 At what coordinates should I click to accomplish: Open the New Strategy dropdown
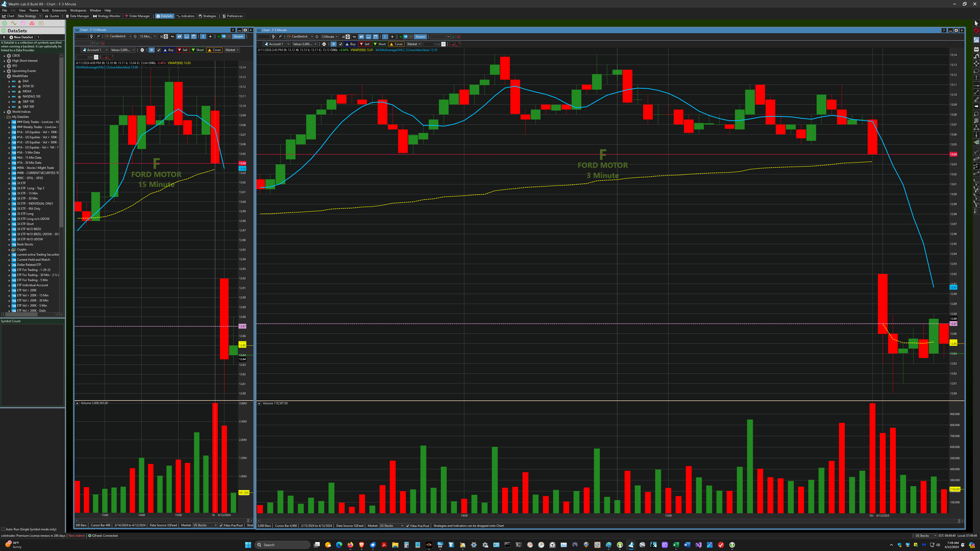pos(29,16)
